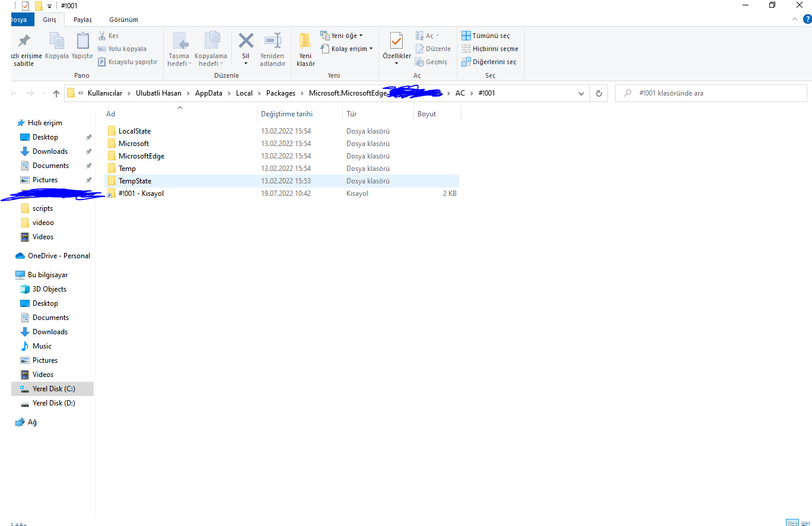
Task: Delete the item with the Sil X icon
Action: 246,40
